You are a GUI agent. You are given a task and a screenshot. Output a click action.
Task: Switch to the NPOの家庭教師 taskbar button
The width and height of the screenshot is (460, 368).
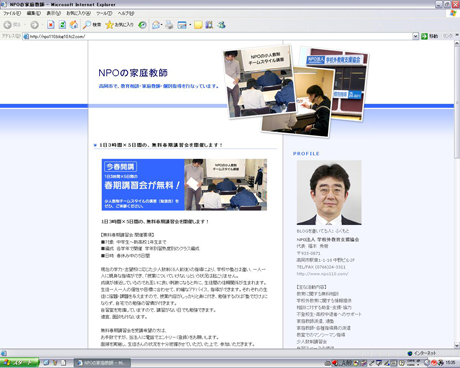102,363
